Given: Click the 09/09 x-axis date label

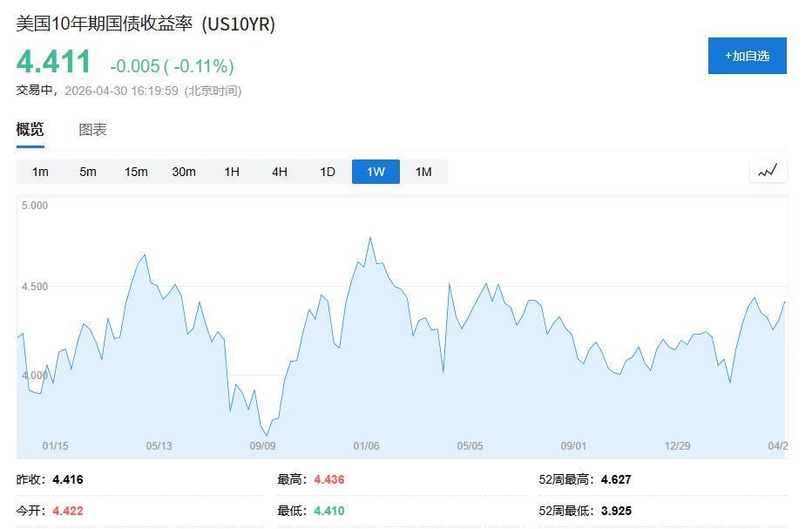Looking at the screenshot, I should coord(262,445).
